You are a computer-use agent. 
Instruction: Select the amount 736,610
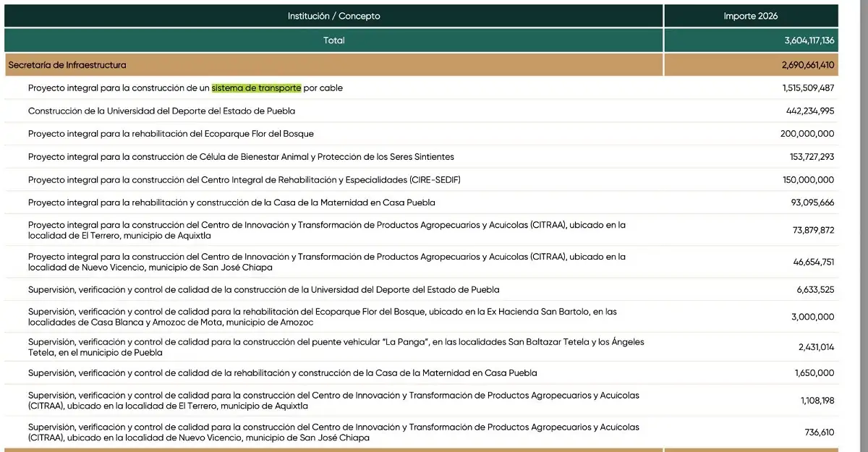[x=820, y=432]
